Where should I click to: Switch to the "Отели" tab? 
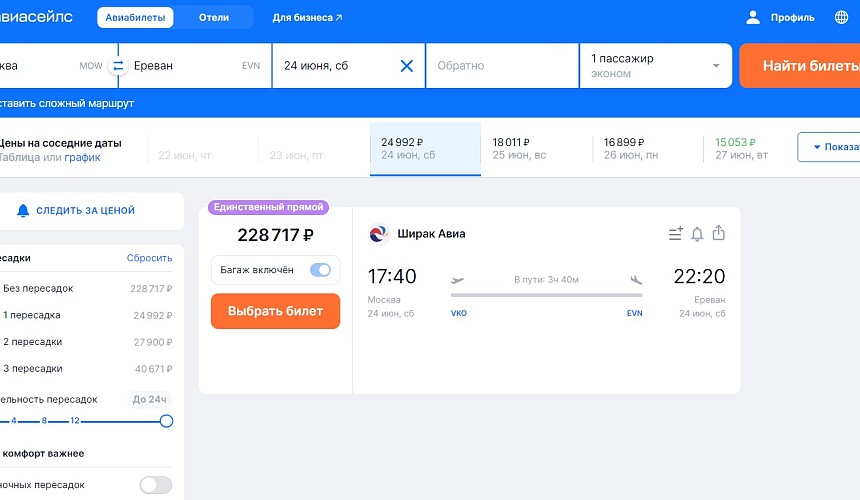pyautogui.click(x=213, y=18)
